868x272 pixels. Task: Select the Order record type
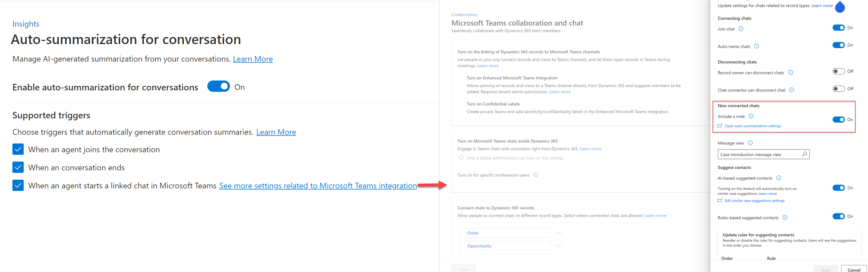point(504,233)
